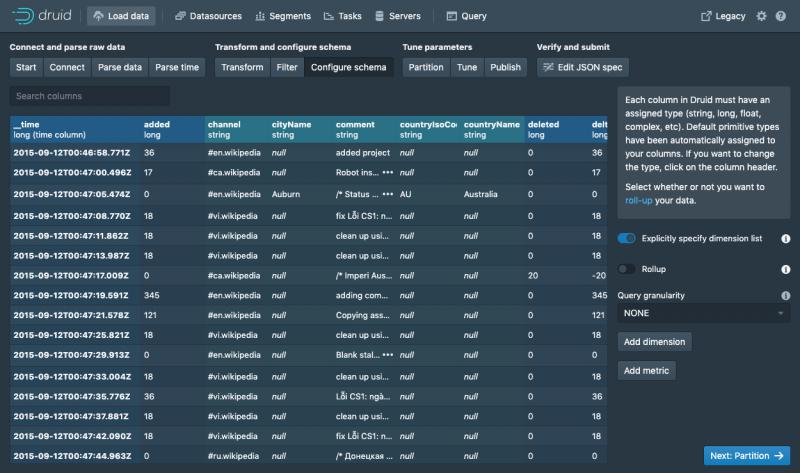This screenshot has height=473, width=800.
Task: Click the Search columns input field
Action: point(90,96)
